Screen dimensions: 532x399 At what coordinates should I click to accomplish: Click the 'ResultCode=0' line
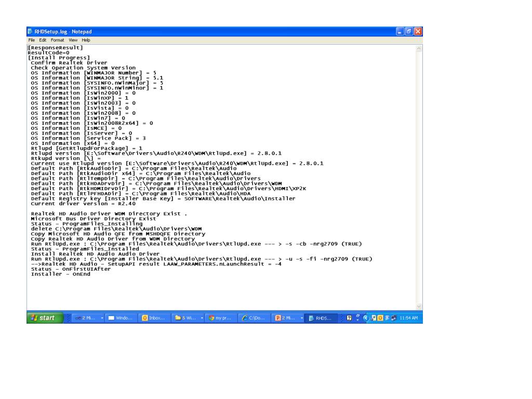point(48,53)
